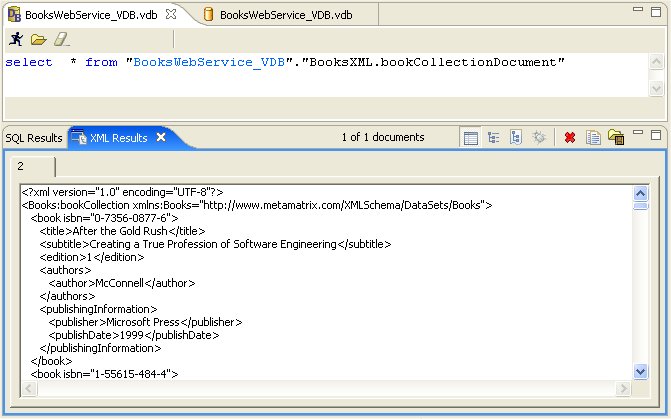Click the table view icon in the results toolbar

(471, 138)
